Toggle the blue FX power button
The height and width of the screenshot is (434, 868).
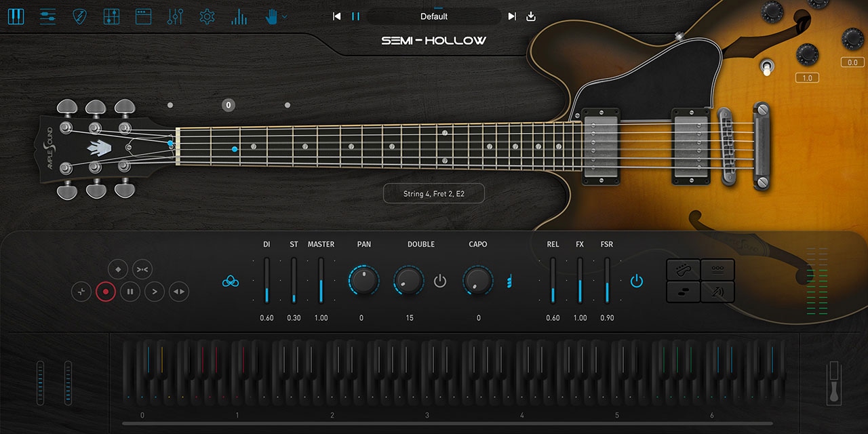(636, 281)
